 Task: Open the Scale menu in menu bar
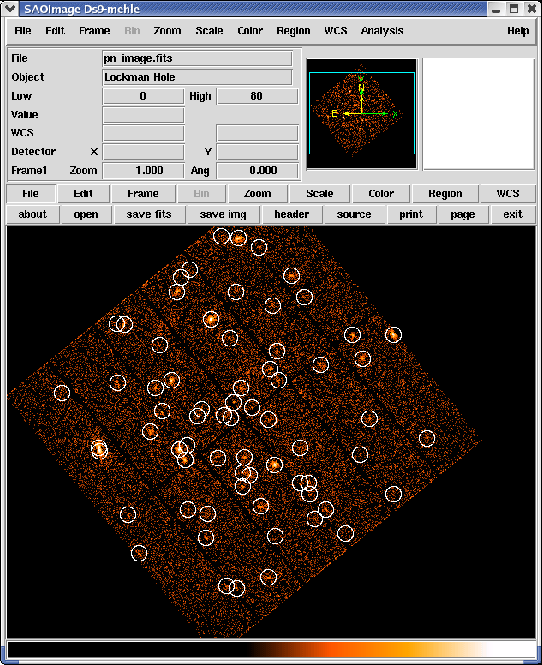click(209, 31)
